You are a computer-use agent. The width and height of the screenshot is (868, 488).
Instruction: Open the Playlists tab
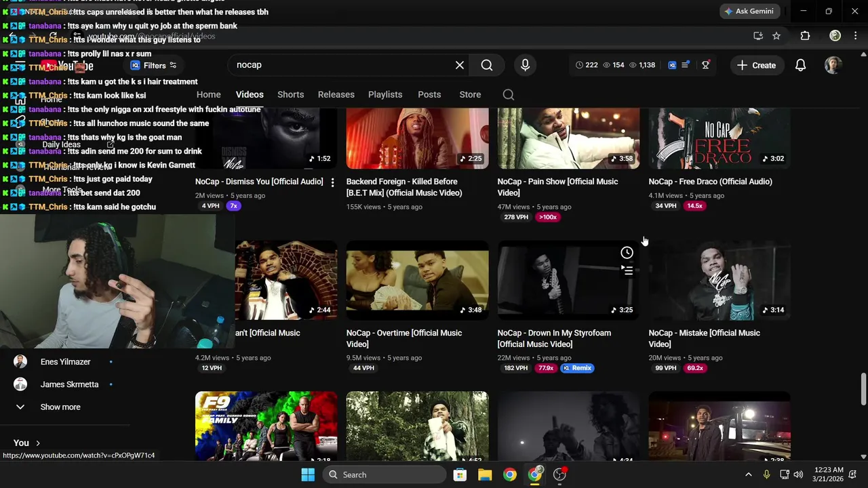pyautogui.click(x=385, y=95)
